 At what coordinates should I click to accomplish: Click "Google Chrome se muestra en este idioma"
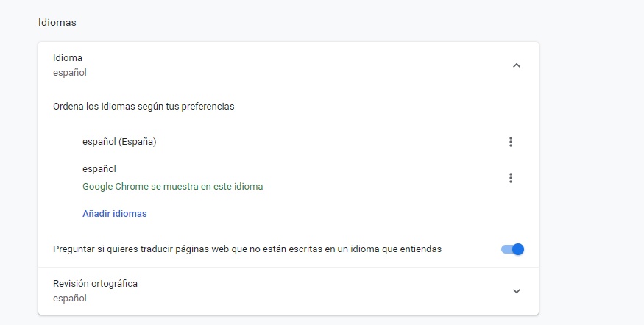(x=172, y=187)
